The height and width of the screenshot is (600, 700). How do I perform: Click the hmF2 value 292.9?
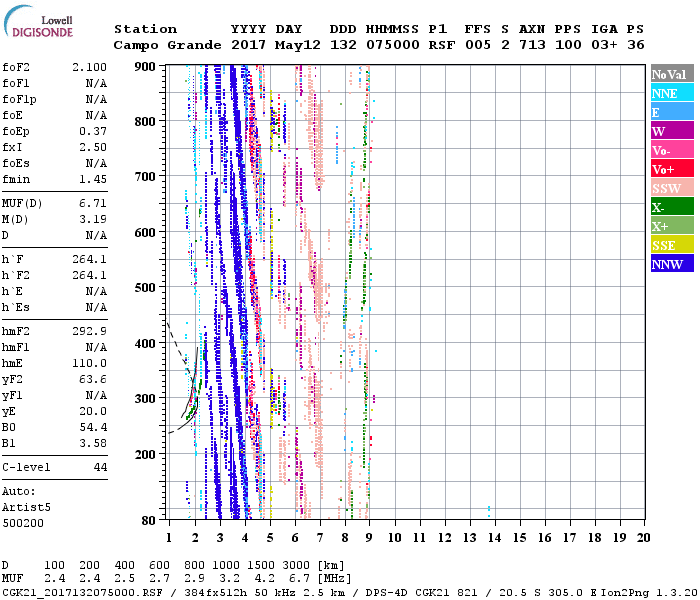[x=89, y=331]
